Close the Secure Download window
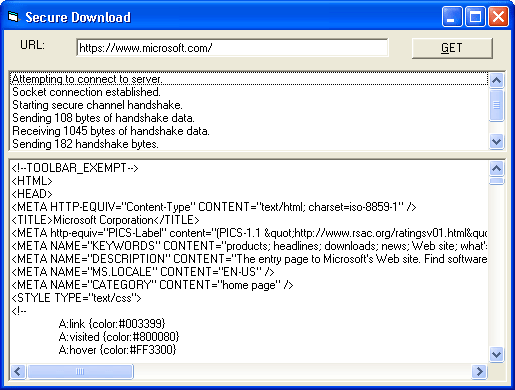This screenshot has width=515, height=390. tap(498, 16)
